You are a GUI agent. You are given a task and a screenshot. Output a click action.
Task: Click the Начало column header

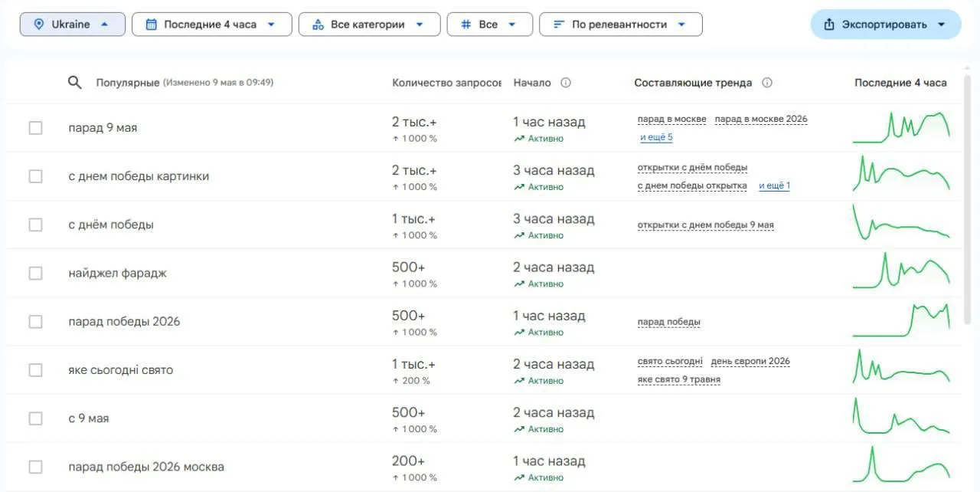coord(532,83)
